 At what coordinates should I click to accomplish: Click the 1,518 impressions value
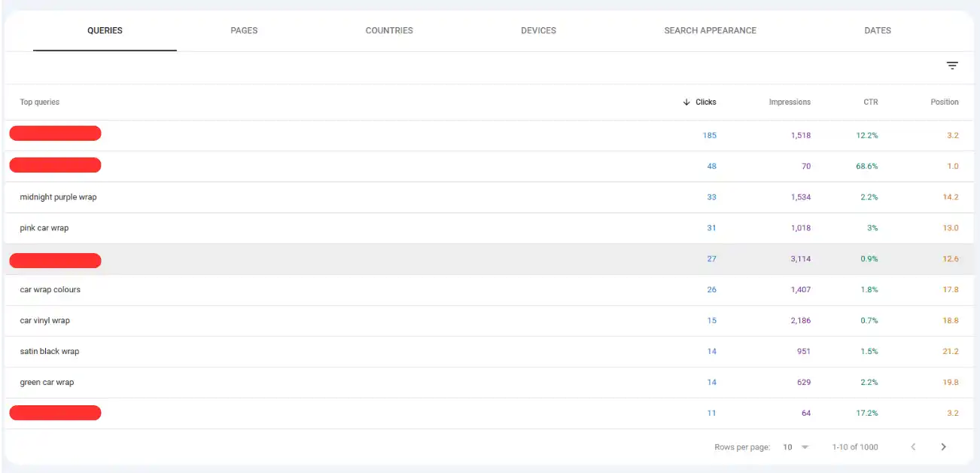tap(801, 136)
